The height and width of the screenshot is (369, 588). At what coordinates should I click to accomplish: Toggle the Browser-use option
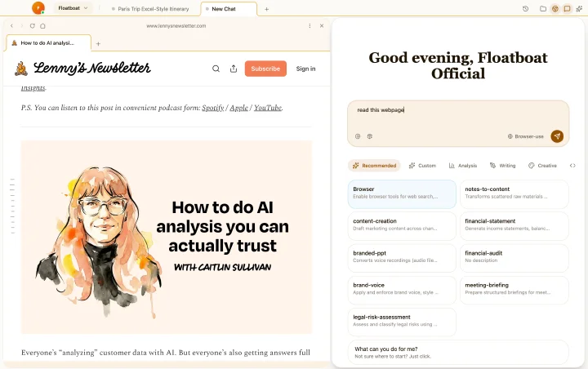(525, 136)
